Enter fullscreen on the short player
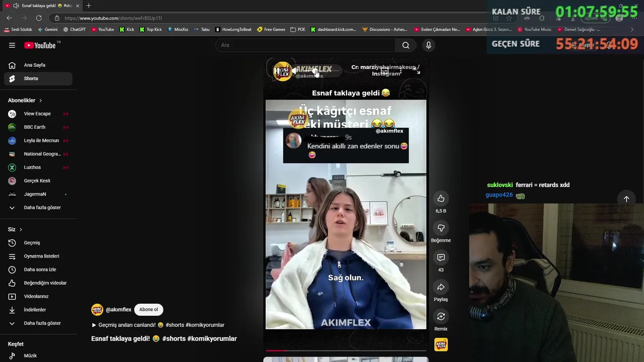Viewport: 644px width, 362px height. 417,71
